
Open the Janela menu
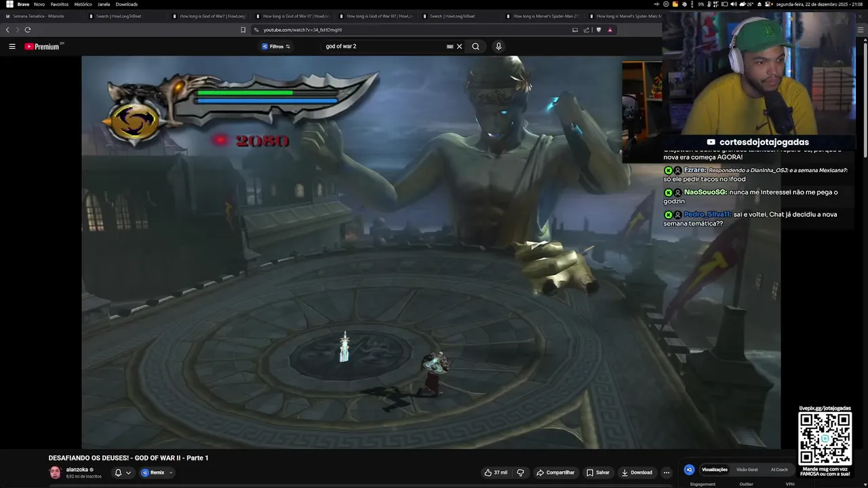click(x=104, y=4)
